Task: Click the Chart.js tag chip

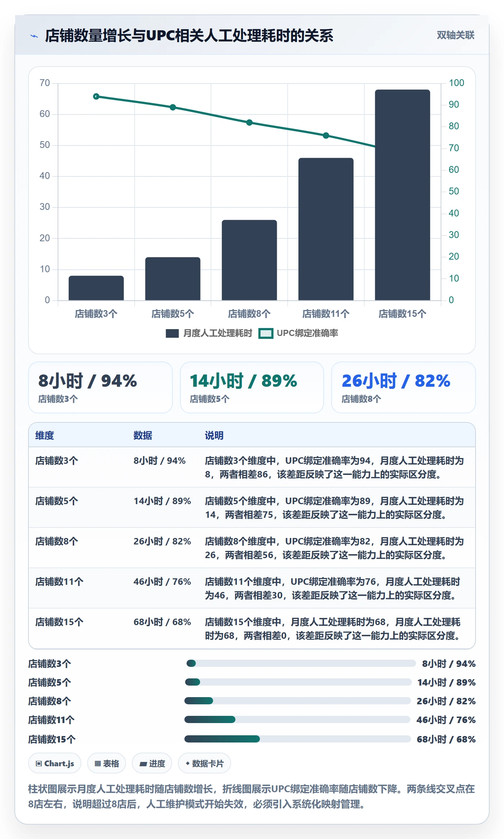Action: pyautogui.click(x=55, y=763)
